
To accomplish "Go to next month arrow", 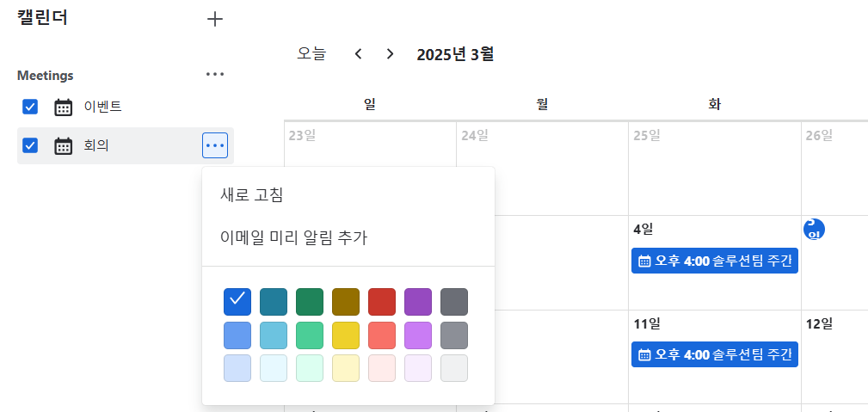I will (391, 53).
